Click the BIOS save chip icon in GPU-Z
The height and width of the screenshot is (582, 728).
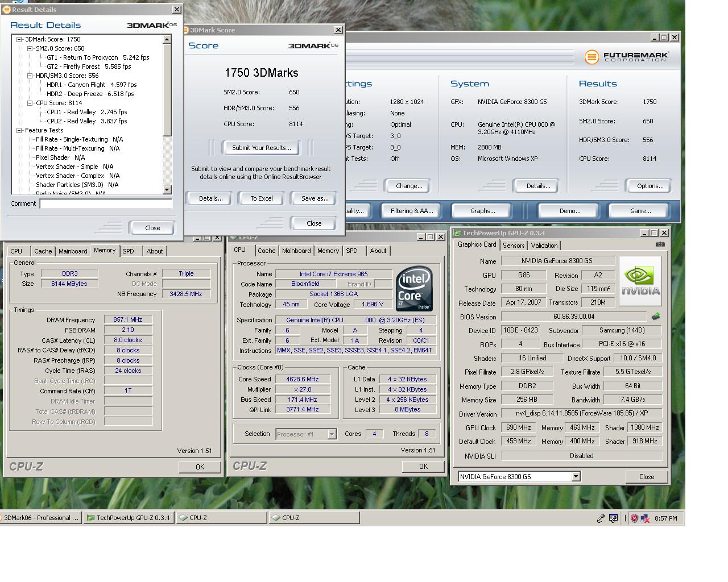click(656, 317)
